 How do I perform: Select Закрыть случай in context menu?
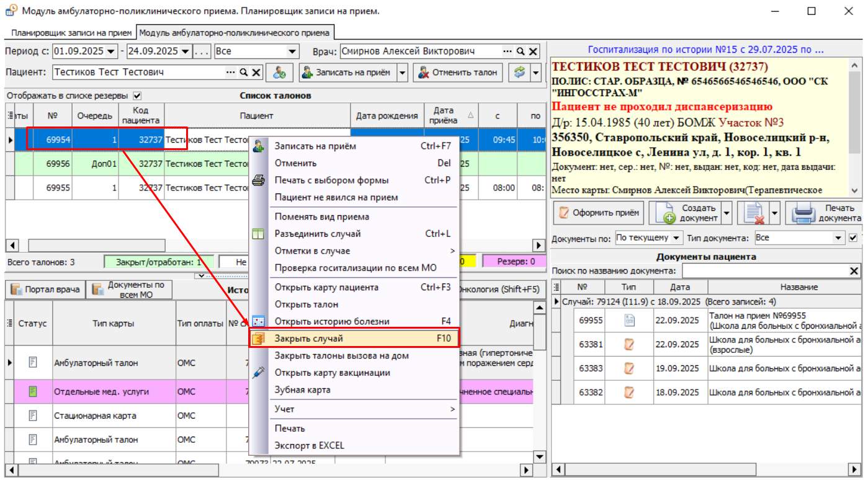[354, 339]
